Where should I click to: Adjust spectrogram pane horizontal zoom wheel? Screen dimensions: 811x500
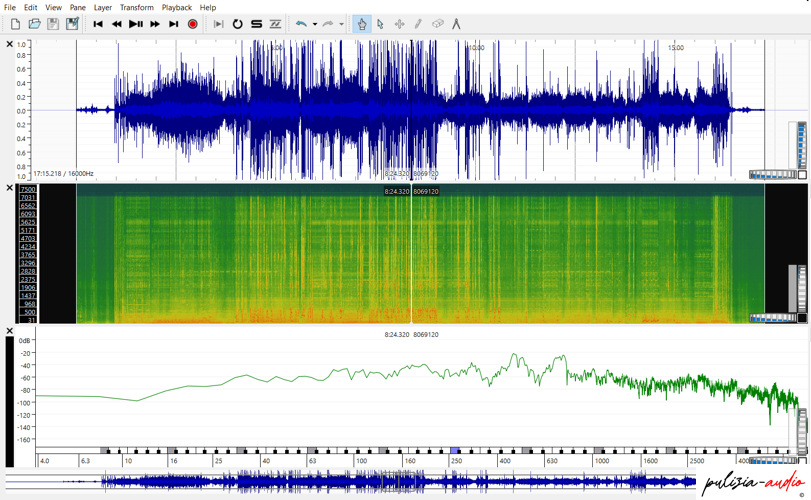pyautogui.click(x=773, y=318)
